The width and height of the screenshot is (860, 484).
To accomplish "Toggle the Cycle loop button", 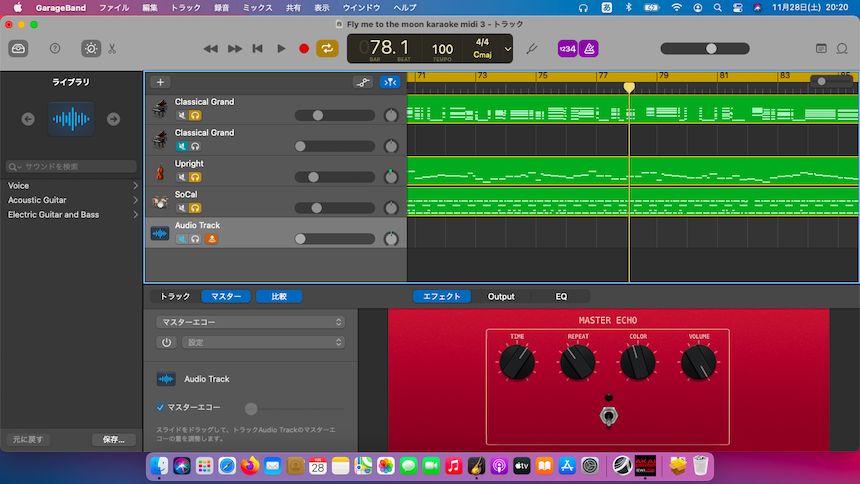I will (x=327, y=49).
